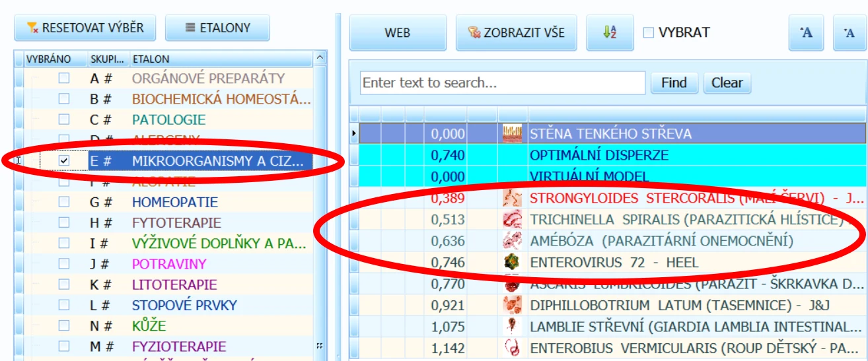Check the H # FYTOTERAPIE checkbox
The image size is (868, 361).
click(64, 222)
